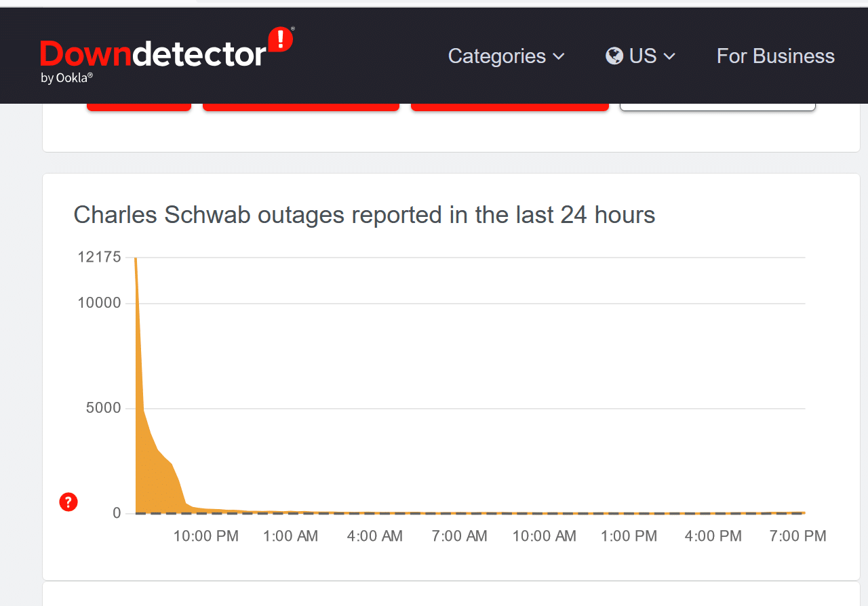Click the smallest red button under header
Viewport: 868px width, 606px height.
[139, 106]
